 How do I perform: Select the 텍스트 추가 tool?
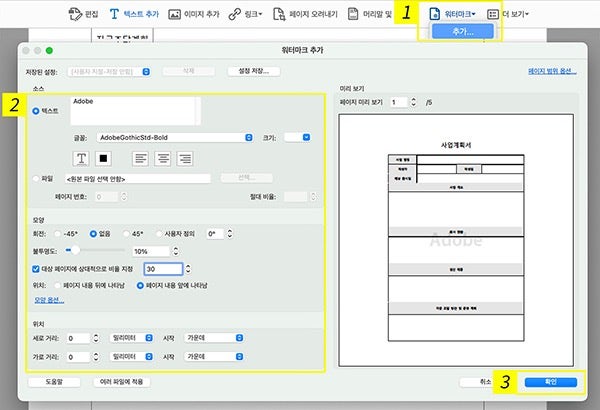(x=134, y=14)
